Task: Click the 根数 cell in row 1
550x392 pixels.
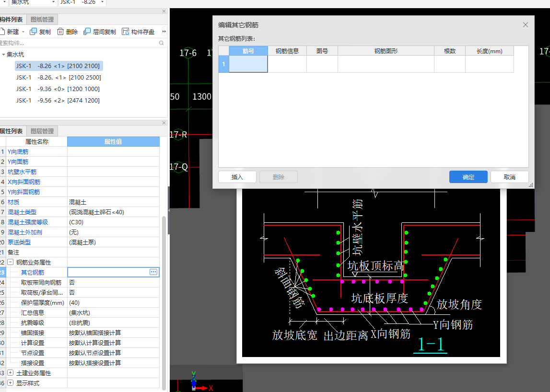Action: [450, 64]
